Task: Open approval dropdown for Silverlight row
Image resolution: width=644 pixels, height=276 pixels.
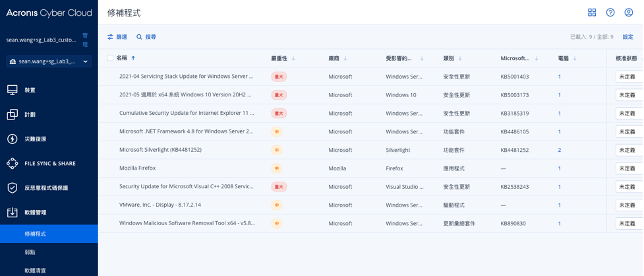Action: [629, 150]
